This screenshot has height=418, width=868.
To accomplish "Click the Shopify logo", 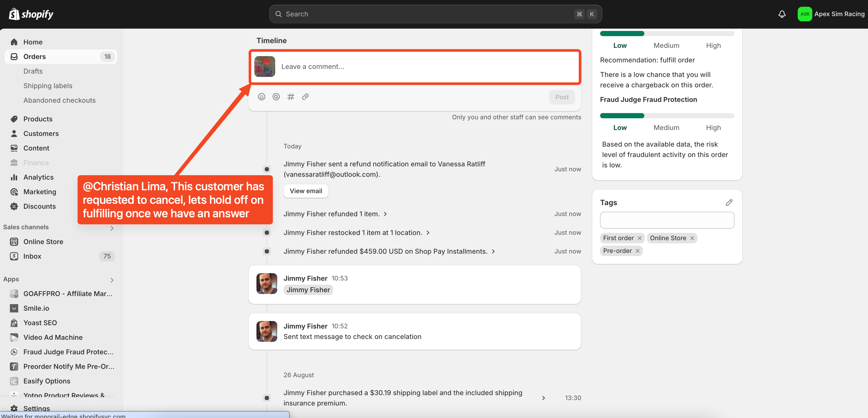I will coord(31,14).
